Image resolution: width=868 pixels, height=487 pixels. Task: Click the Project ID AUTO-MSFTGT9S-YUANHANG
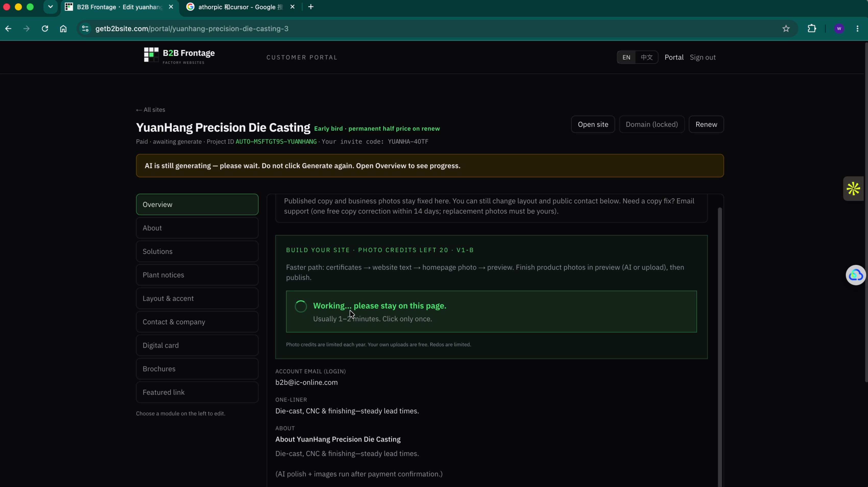point(276,142)
